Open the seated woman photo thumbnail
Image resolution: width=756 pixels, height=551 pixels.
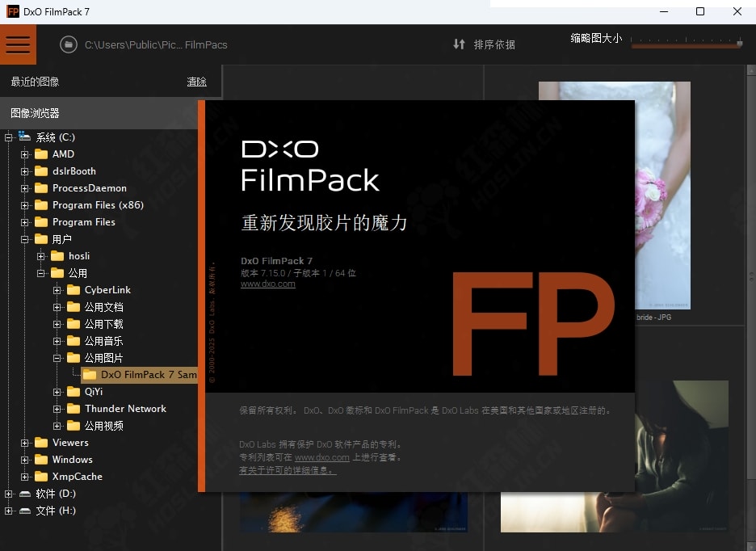pos(681,456)
